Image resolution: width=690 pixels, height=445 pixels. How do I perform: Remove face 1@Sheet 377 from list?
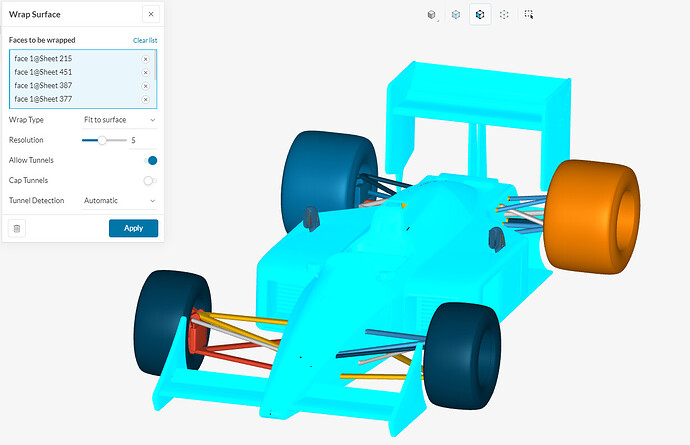click(146, 99)
